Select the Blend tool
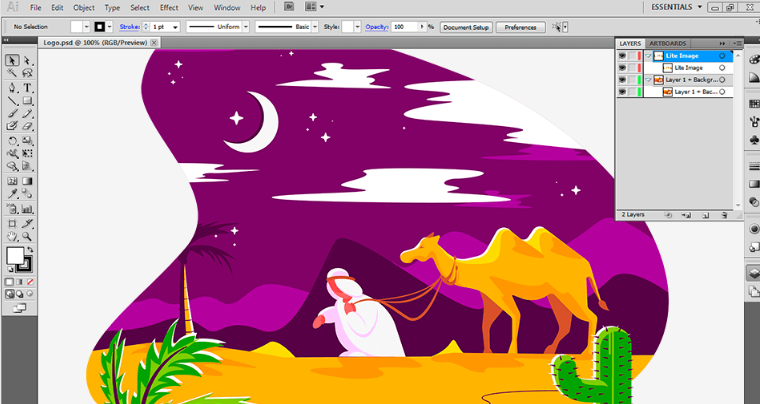Image resolution: width=760 pixels, height=404 pixels. 27,194
